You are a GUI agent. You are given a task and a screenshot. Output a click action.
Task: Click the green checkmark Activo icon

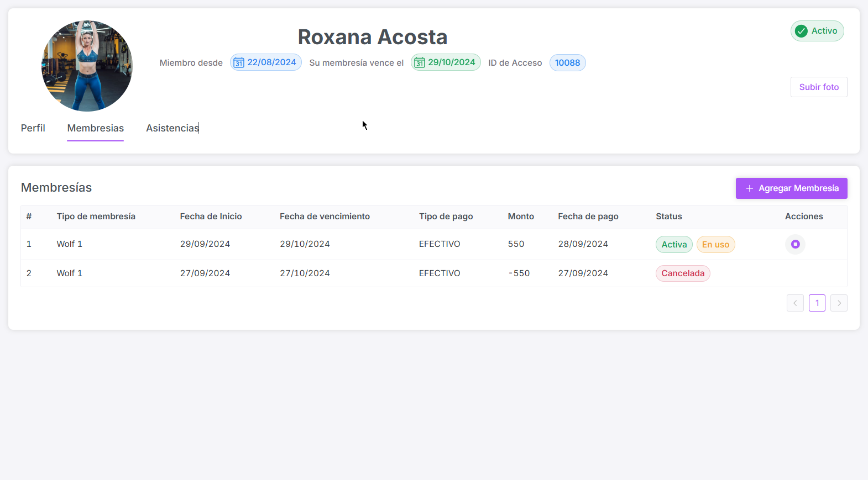coord(801,31)
